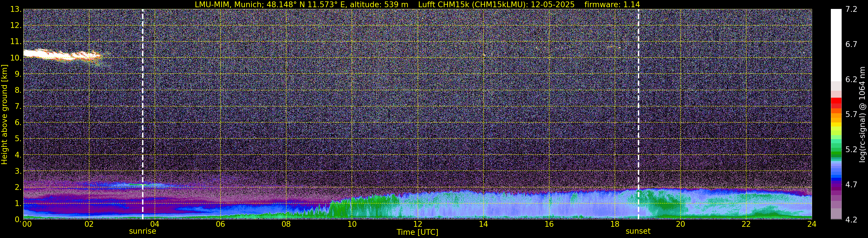
Task: Click the height axis tick label 11
Action: [16, 42]
